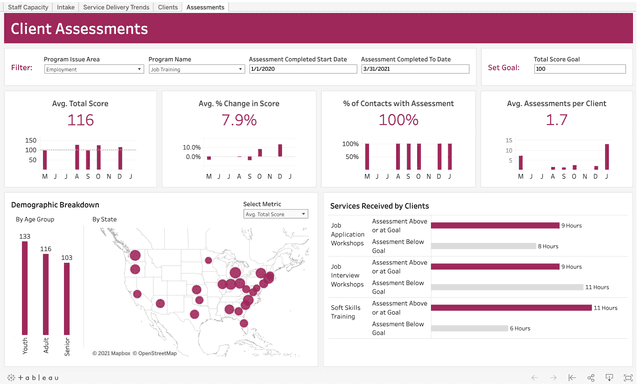Viewport: 640px width, 385px height.
Task: Go to the Clients tab
Action: pyautogui.click(x=168, y=7)
